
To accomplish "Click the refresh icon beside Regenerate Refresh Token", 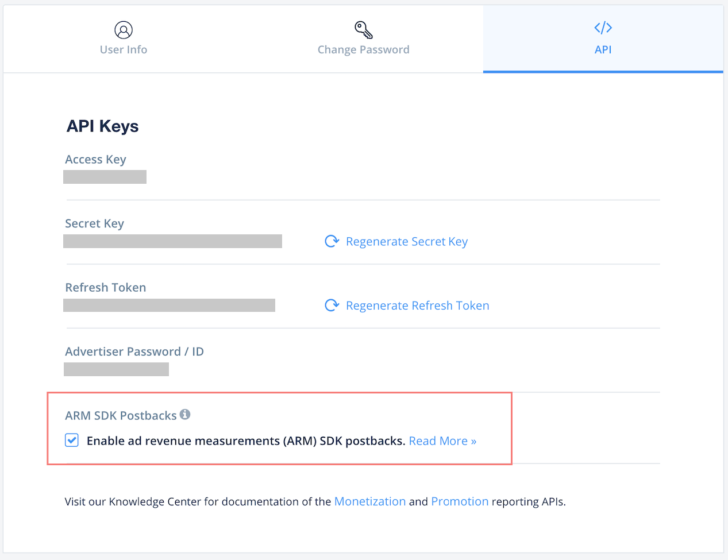I will click(x=332, y=305).
